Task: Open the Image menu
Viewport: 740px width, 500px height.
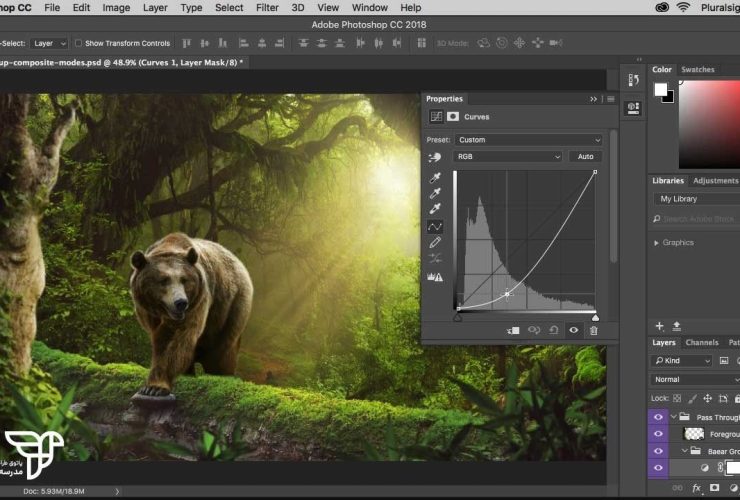Action: tap(116, 8)
